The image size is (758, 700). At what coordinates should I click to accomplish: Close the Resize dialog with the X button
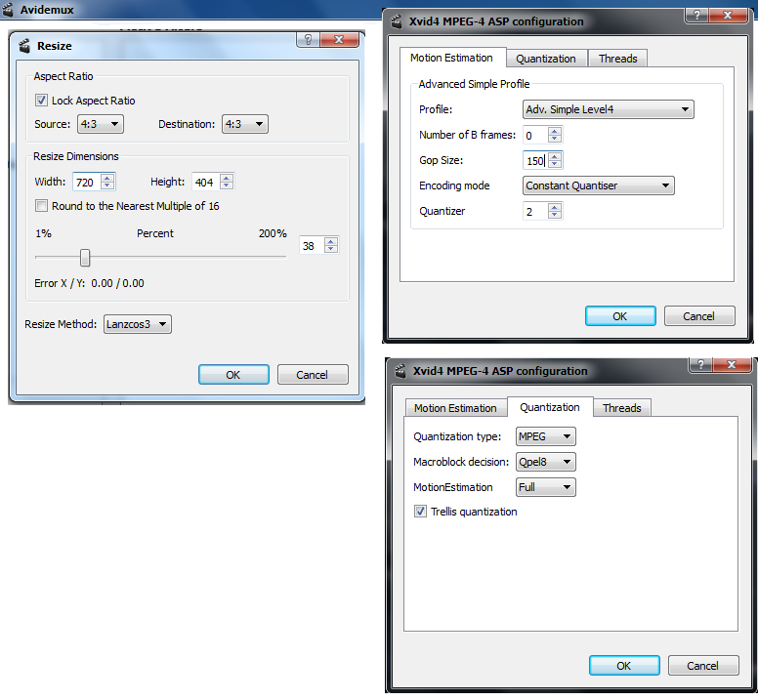point(339,40)
